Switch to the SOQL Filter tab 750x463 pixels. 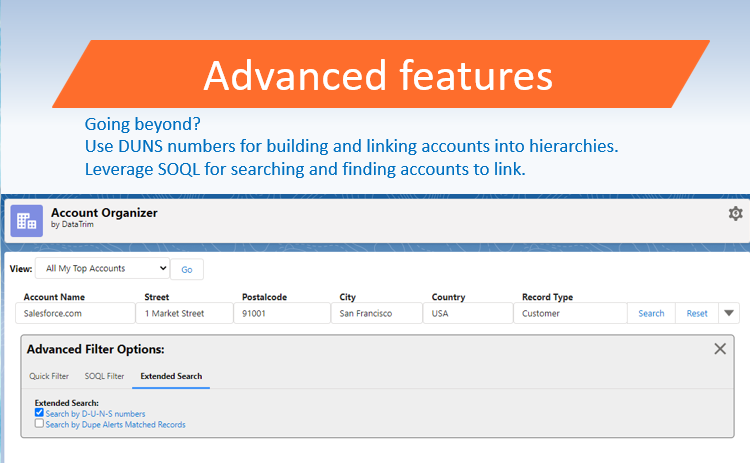click(x=104, y=377)
